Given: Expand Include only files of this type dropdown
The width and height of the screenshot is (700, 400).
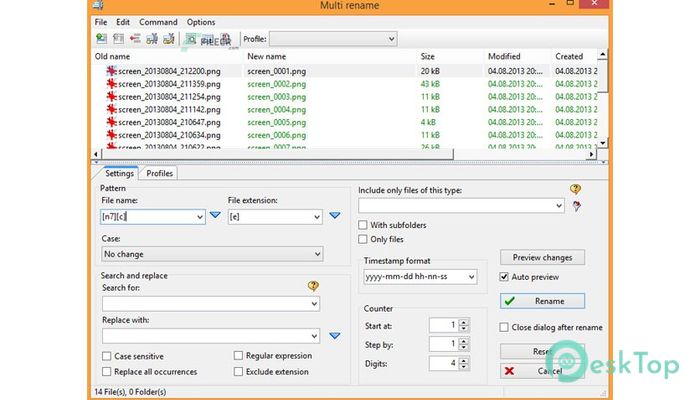Looking at the screenshot, I should 558,206.
